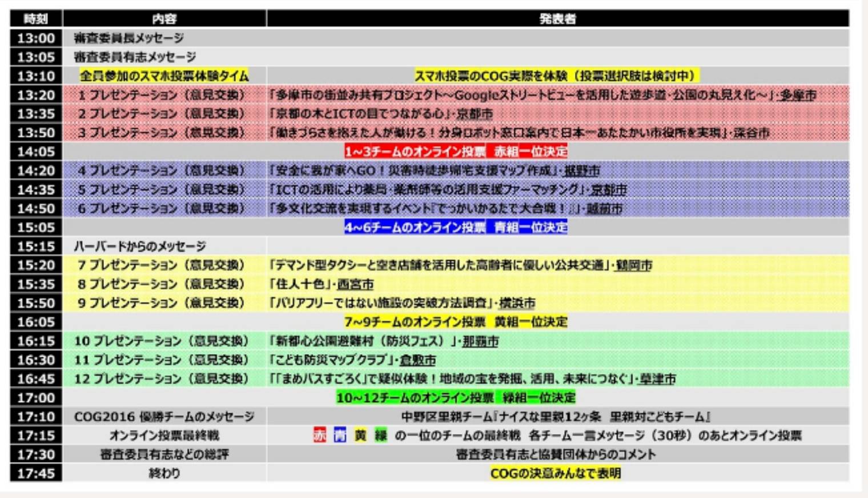Screen dimensions: 868x498
Task: Click 審査委員長メッセージ in the 13:00 row
Action: 129,38
